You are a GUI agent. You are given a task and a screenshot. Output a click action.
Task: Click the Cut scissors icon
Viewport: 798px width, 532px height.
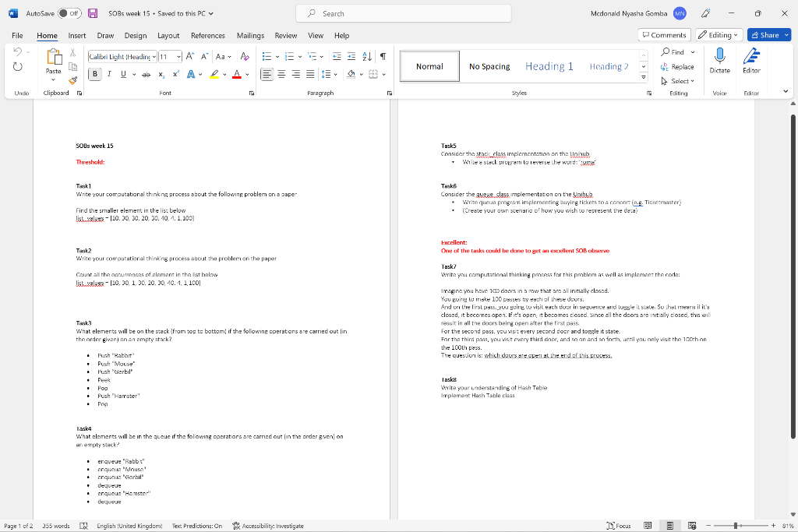point(72,52)
